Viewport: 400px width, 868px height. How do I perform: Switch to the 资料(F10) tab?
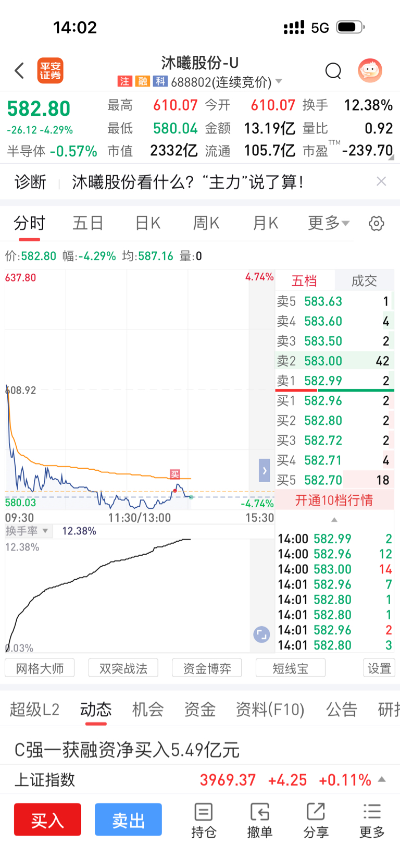pyautogui.click(x=270, y=710)
